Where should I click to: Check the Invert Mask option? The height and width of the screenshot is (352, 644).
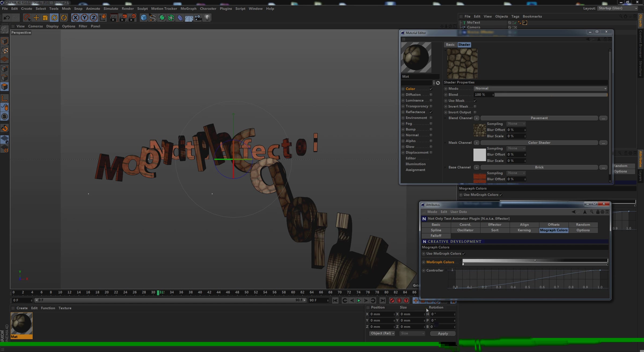point(475,106)
